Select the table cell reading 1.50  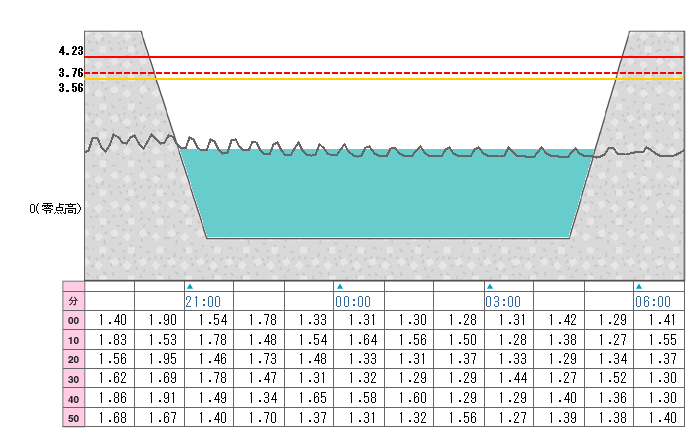click(459, 340)
